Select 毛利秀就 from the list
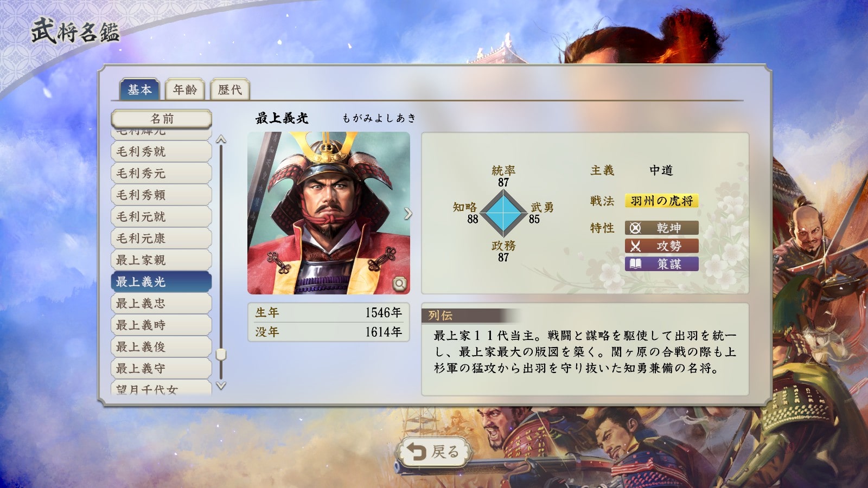 click(161, 152)
